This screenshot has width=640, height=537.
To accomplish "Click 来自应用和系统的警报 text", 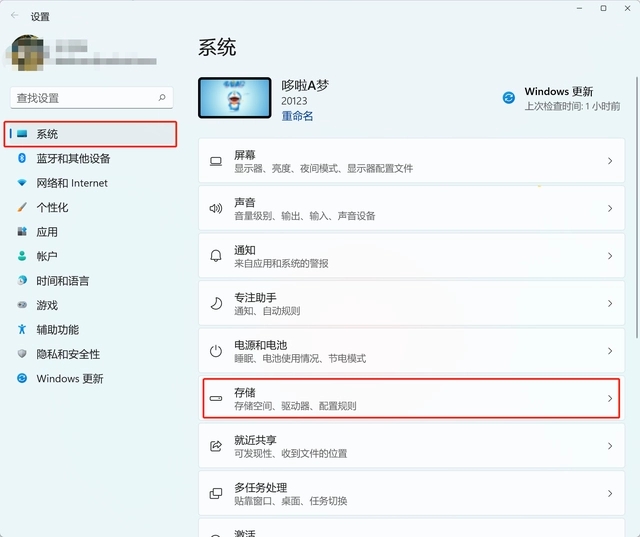I will tap(281, 264).
